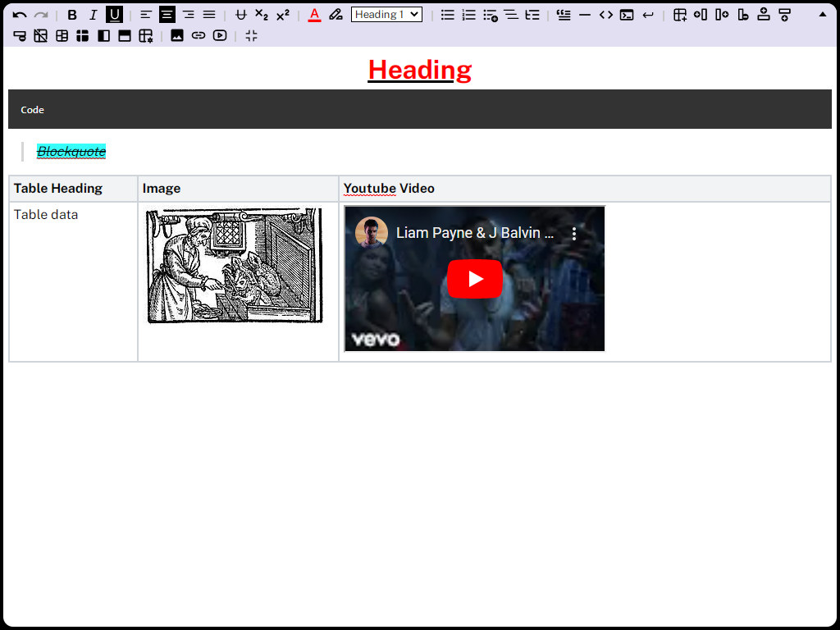
Task: Click the highlighted Blockquote text
Action: point(71,152)
